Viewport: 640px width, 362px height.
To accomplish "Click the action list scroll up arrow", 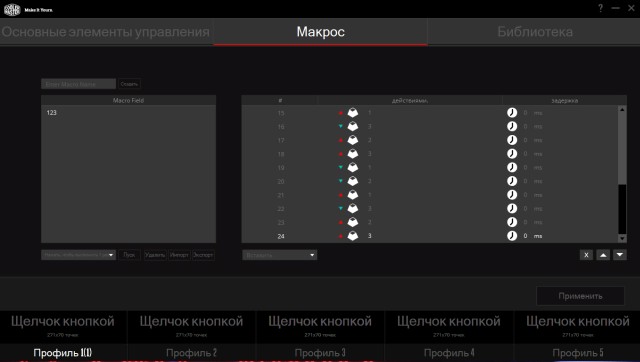I will pyautogui.click(x=622, y=109).
